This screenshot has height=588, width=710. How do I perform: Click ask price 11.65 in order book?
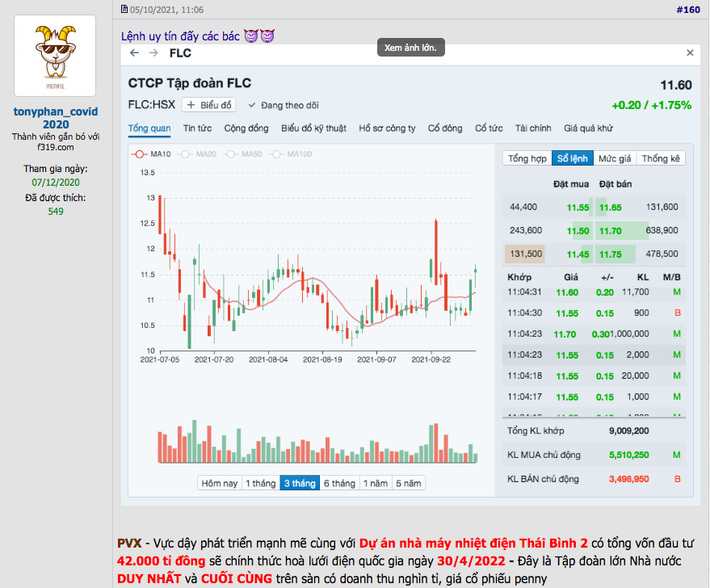(x=611, y=208)
